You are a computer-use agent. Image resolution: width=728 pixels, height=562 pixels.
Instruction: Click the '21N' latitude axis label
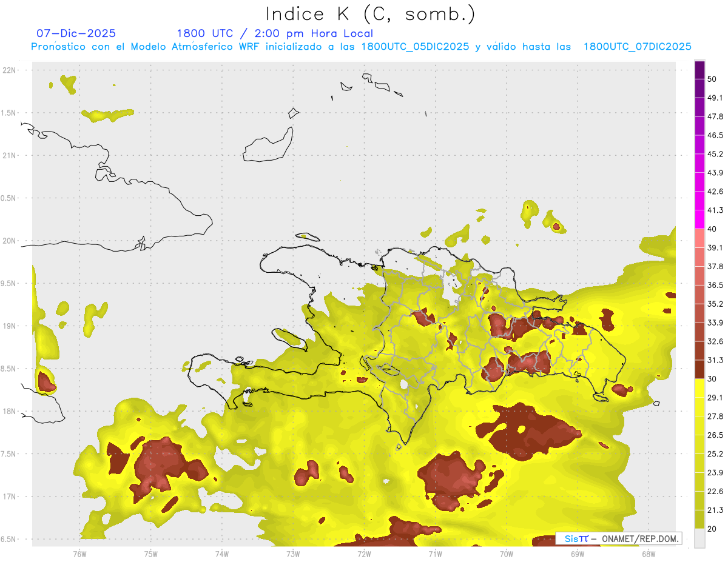(x=9, y=155)
